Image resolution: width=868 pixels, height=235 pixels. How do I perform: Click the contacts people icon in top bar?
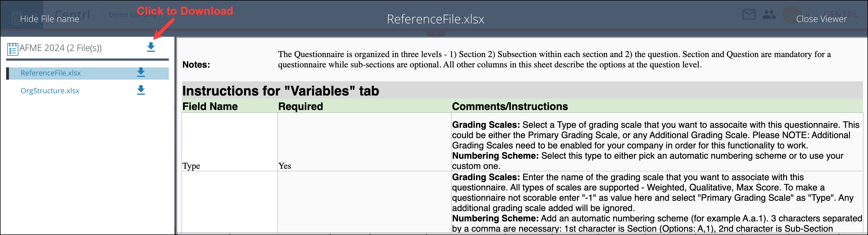click(769, 15)
